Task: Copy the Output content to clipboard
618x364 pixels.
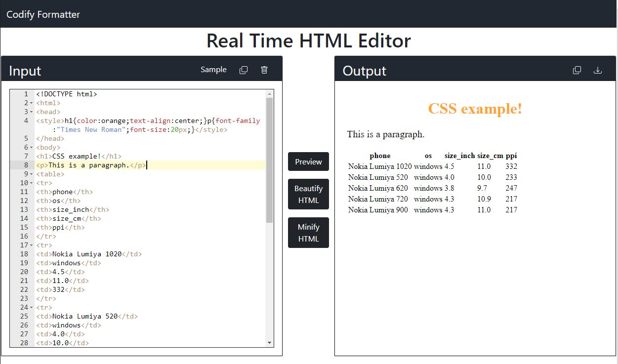Action: 577,70
